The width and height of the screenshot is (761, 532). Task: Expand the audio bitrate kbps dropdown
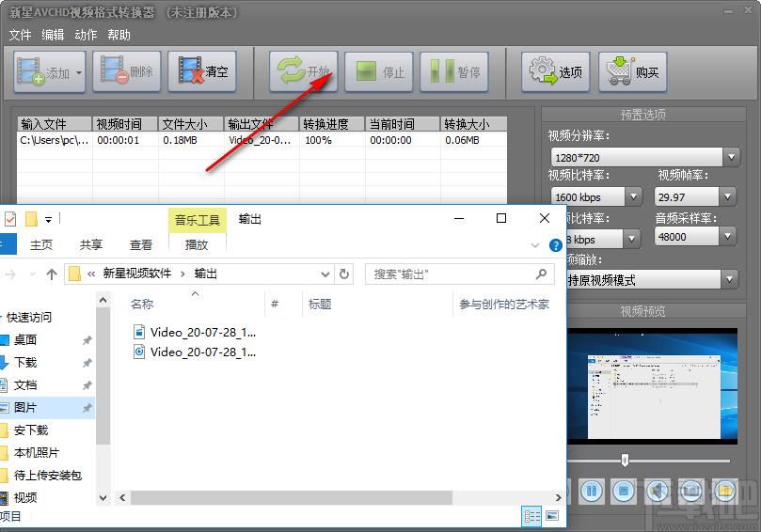coord(631,239)
